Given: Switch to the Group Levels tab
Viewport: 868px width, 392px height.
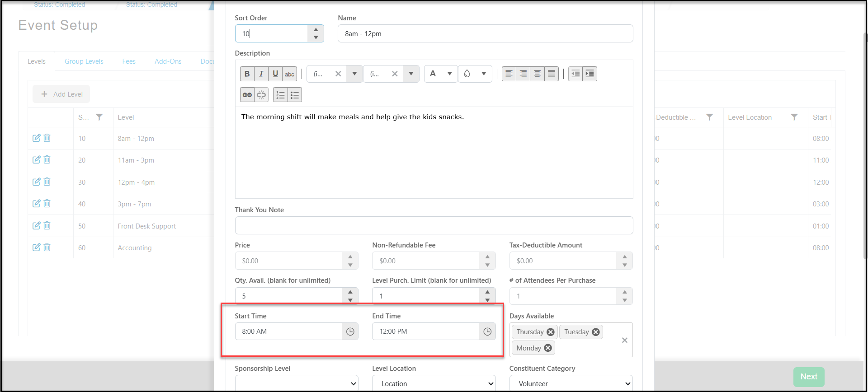Looking at the screenshot, I should [84, 61].
